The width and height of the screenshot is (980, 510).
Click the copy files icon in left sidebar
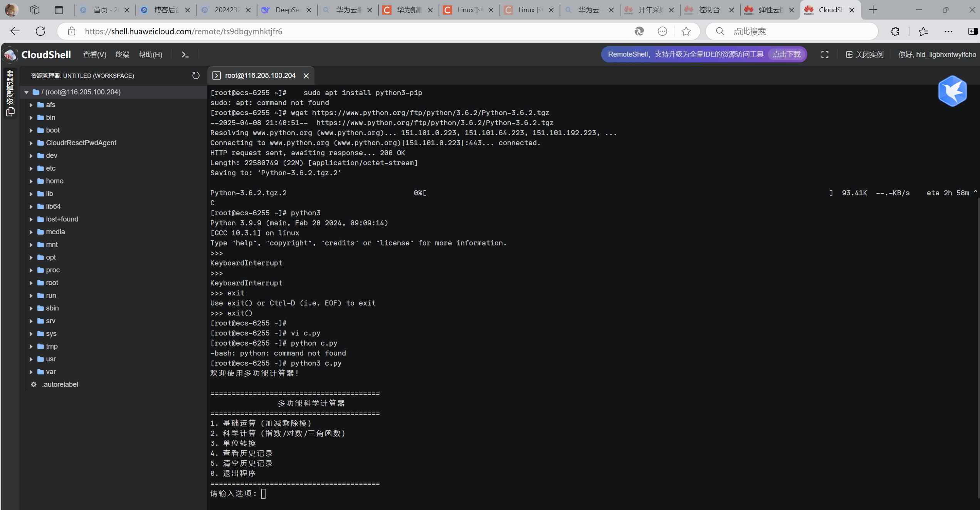10,112
